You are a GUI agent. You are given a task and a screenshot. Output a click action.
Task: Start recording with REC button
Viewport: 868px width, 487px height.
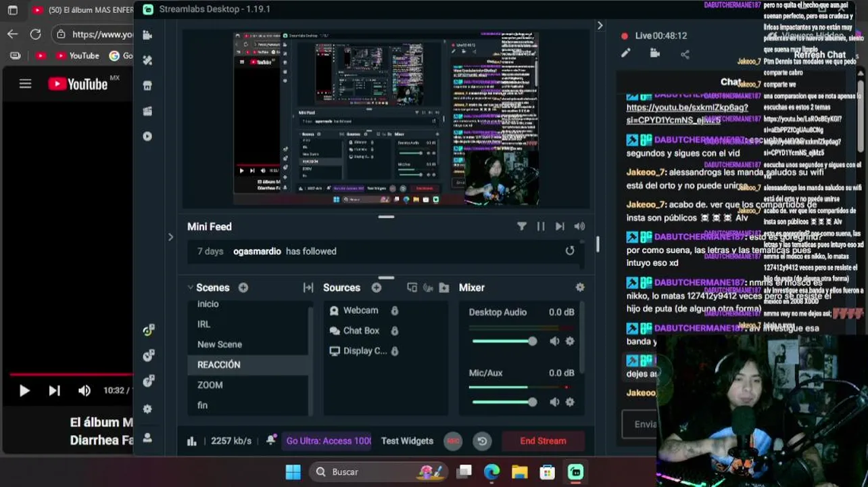453,441
